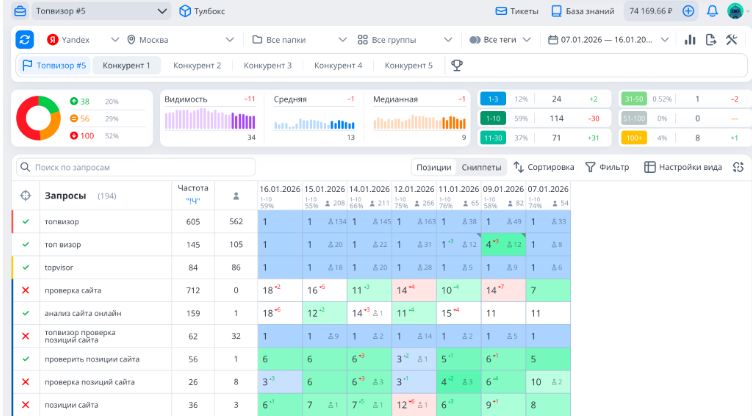
Task: Click the green check for топ визор row
Action: 26,244
